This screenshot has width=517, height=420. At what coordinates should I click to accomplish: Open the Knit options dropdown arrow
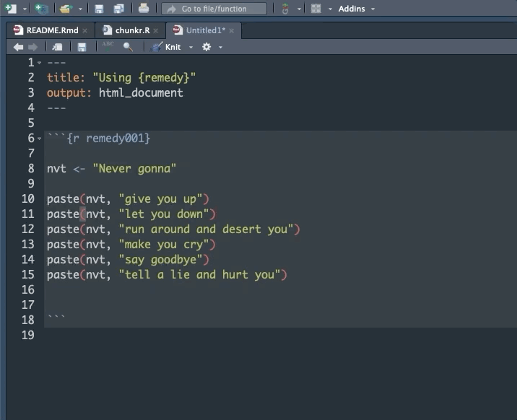click(x=191, y=48)
